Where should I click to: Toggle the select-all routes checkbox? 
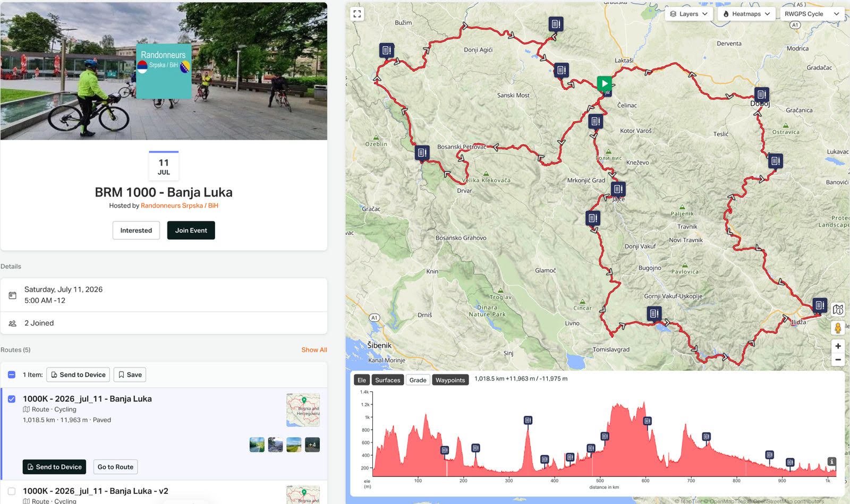(12, 374)
